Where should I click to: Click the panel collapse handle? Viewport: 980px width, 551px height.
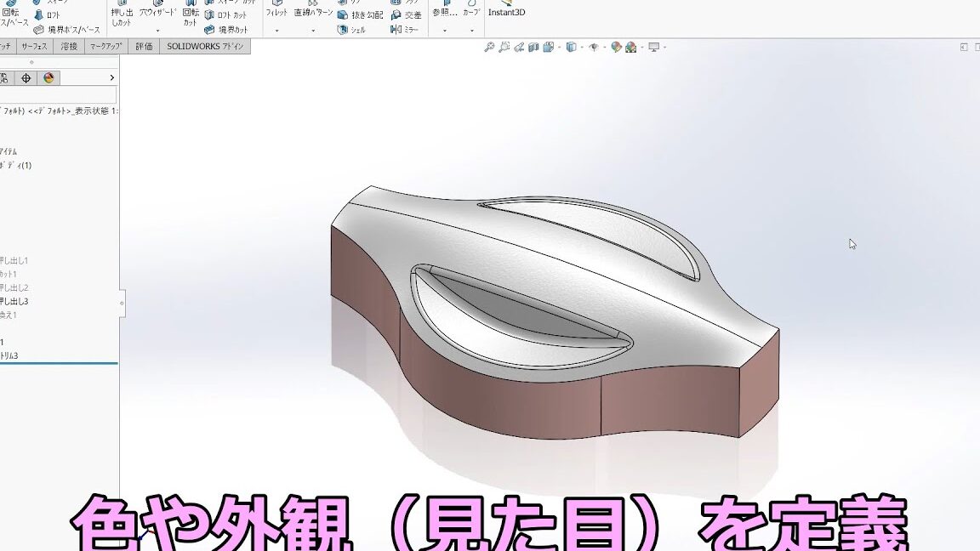pos(122,304)
